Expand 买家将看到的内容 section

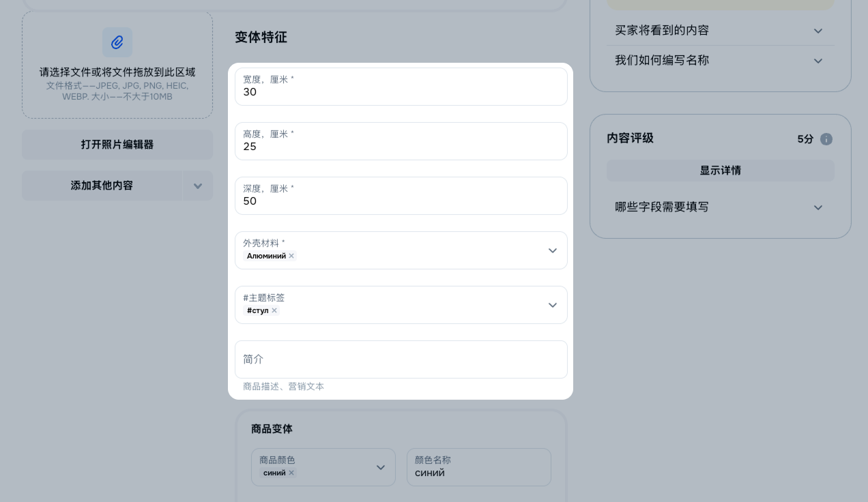coord(818,31)
